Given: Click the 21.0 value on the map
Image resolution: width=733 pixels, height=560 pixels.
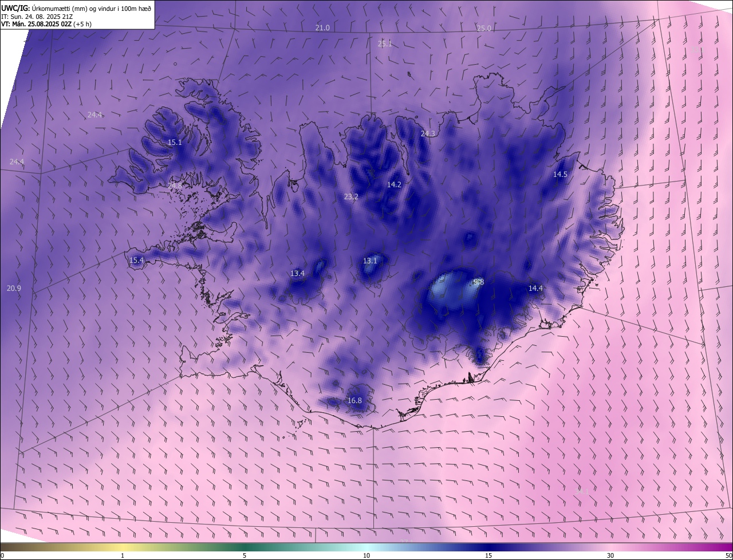Looking at the screenshot, I should point(322,28).
